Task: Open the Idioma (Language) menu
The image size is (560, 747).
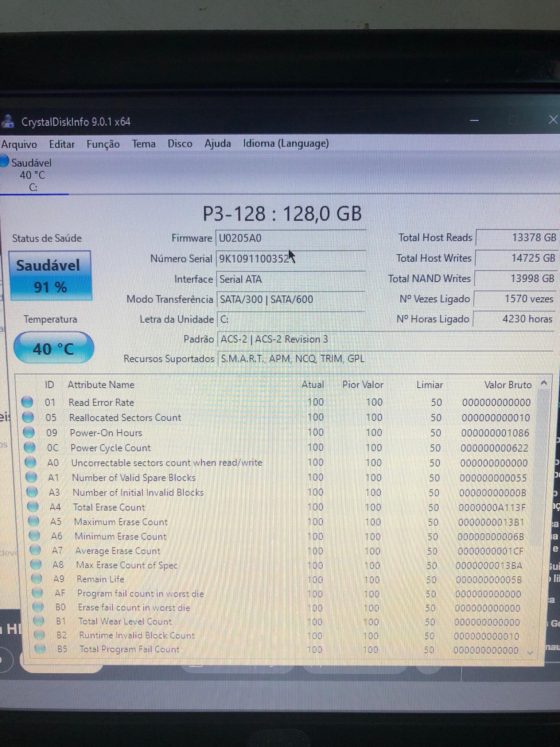Action: coord(286,143)
